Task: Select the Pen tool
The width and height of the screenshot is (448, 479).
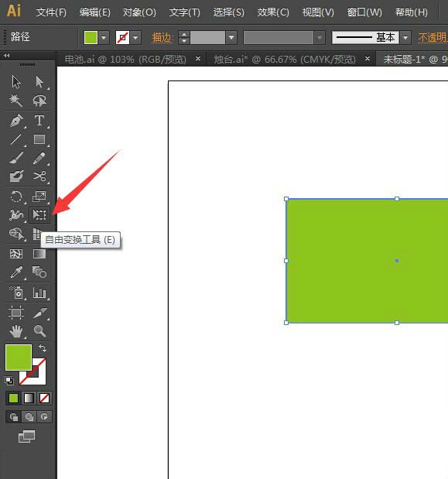Action: pos(16,121)
